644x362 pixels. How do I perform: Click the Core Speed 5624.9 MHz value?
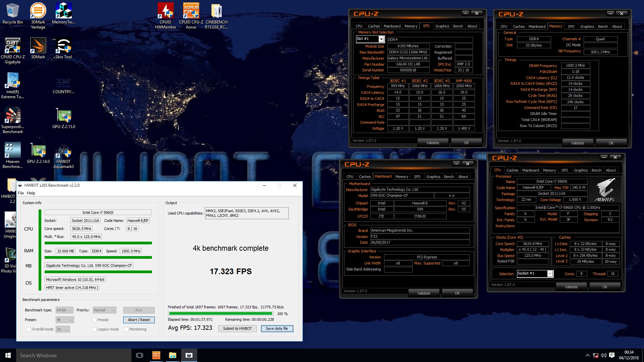533,244
